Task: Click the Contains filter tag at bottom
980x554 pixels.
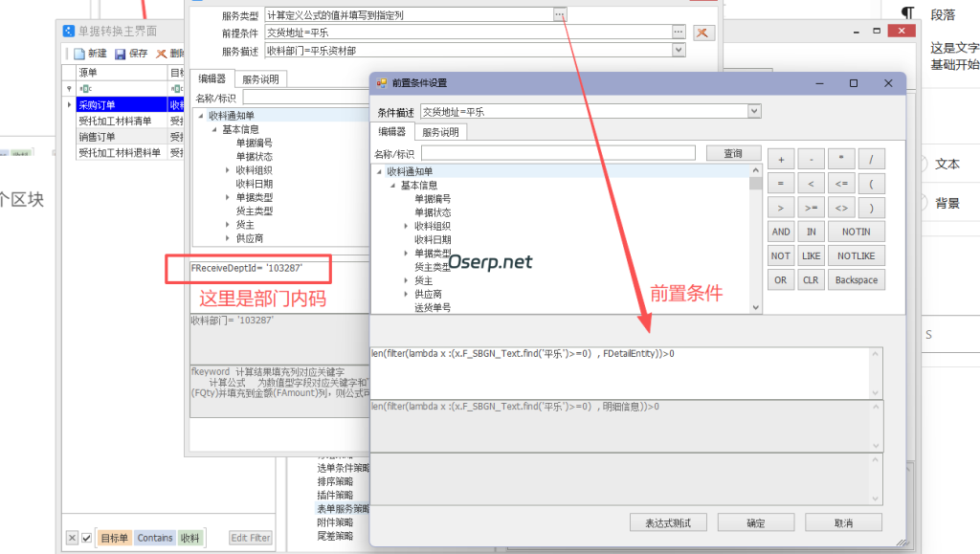Action: point(155,538)
